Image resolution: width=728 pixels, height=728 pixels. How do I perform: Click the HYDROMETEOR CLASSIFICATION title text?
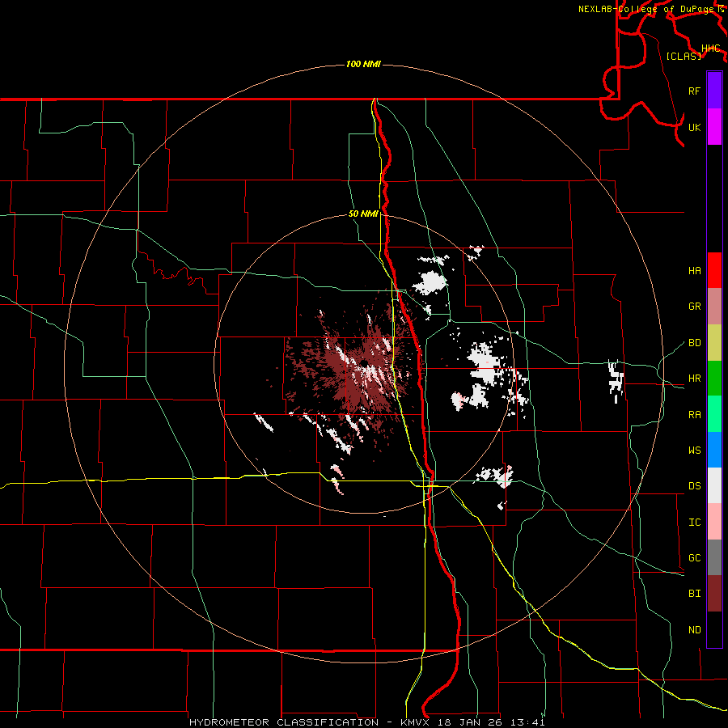pos(284,722)
